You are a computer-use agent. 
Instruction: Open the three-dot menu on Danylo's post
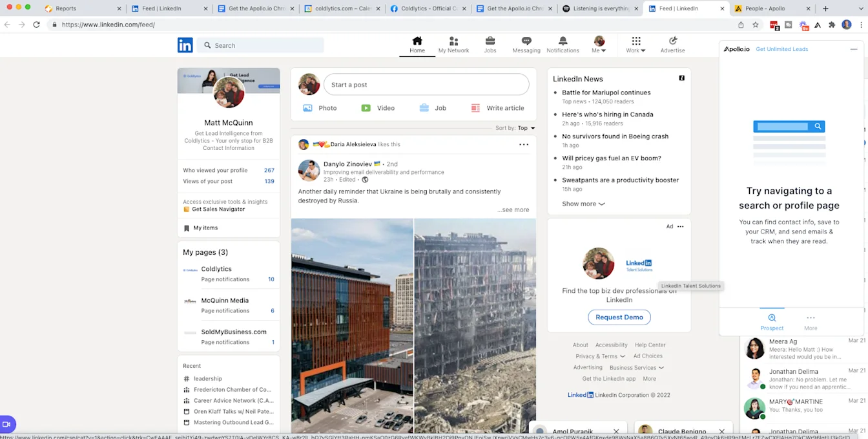coord(524,145)
